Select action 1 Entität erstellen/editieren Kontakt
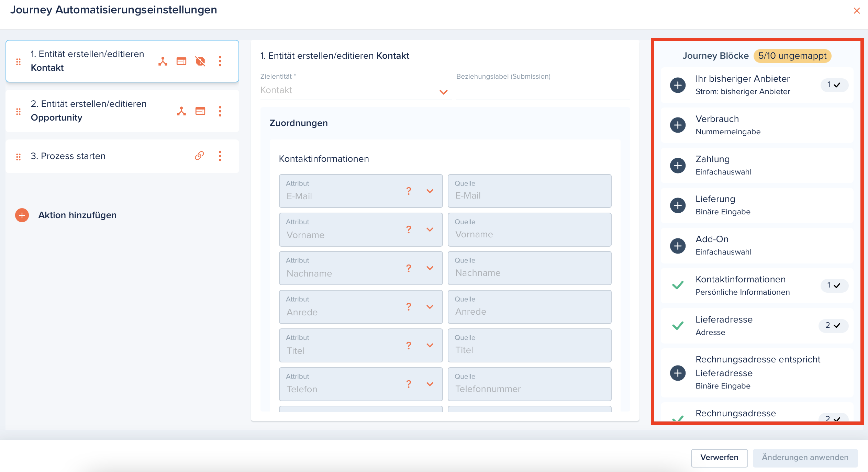 tap(122, 61)
